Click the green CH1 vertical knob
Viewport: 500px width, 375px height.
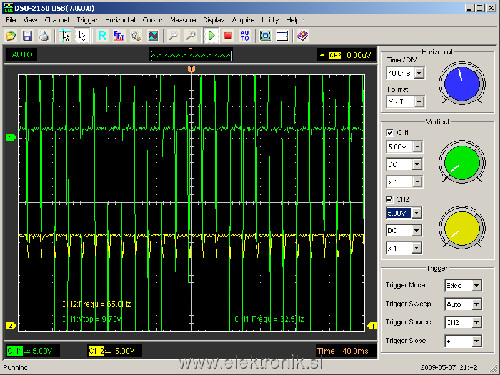[462, 162]
